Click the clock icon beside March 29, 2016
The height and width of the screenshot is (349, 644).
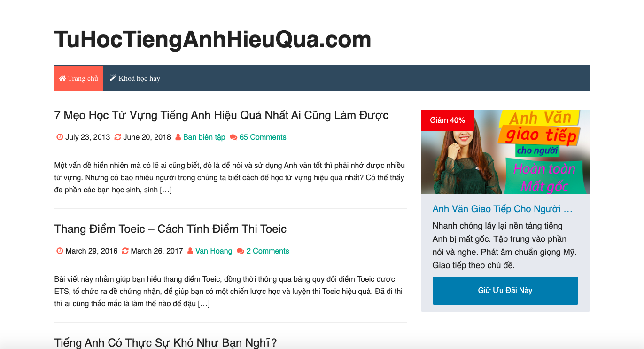60,251
